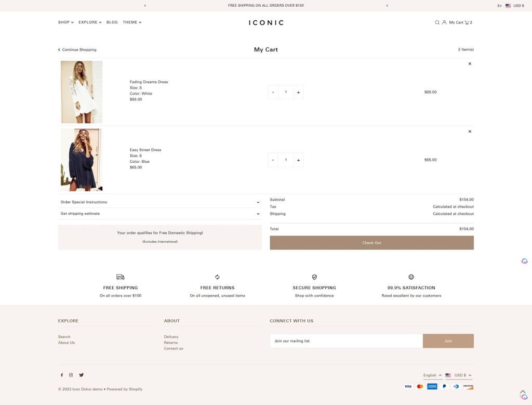Click the Twitter icon in footer

(x=81, y=375)
